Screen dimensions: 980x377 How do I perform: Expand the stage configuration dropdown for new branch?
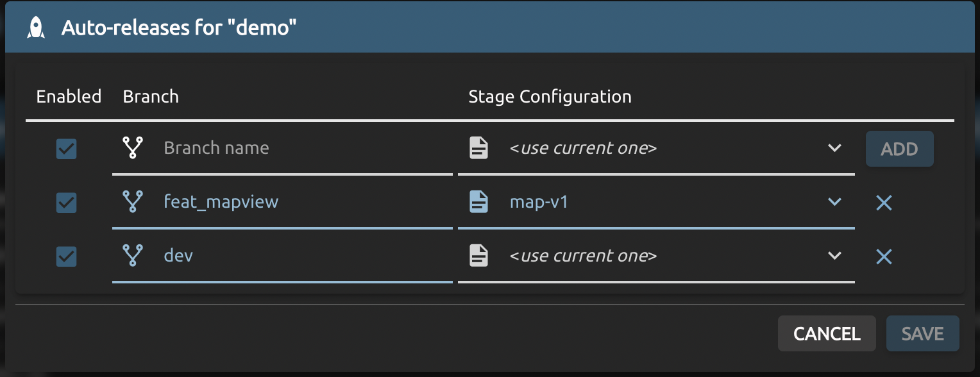[834, 148]
